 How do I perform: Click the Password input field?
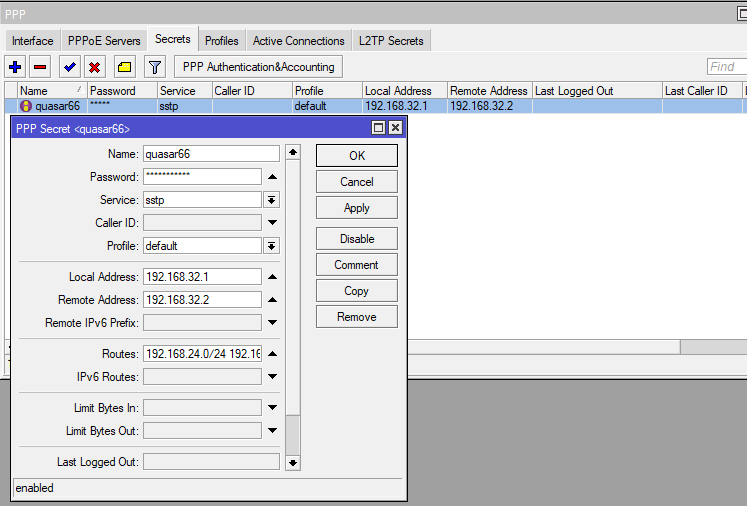point(202,177)
